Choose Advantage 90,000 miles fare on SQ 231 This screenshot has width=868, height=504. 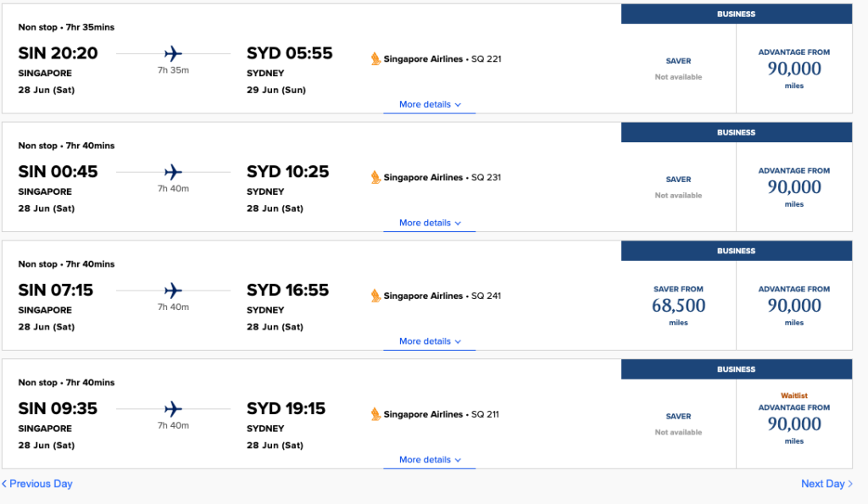pyautogui.click(x=793, y=187)
